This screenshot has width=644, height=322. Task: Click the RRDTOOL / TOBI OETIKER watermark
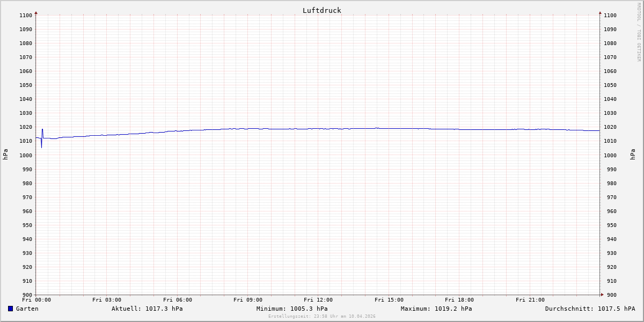coord(639,32)
